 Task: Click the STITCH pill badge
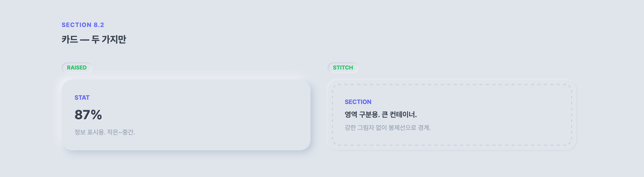click(343, 68)
